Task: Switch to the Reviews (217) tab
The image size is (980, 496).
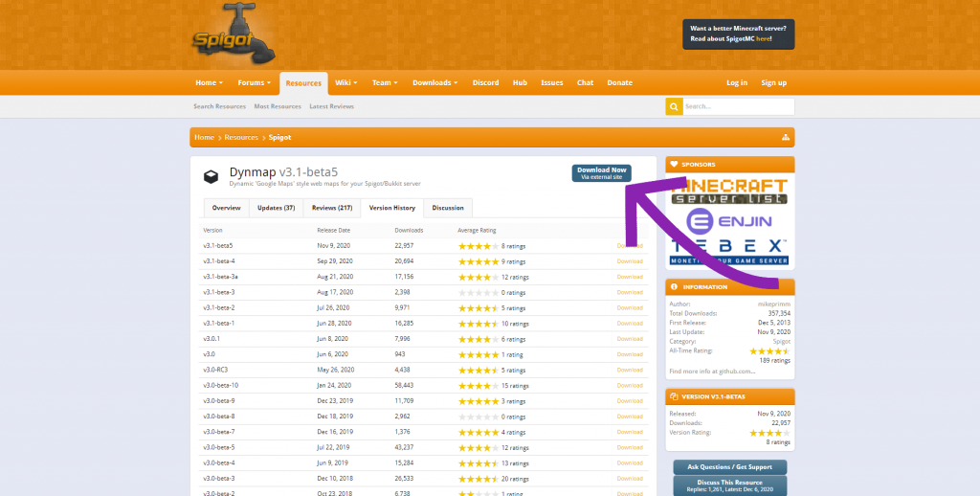Action: (x=332, y=208)
